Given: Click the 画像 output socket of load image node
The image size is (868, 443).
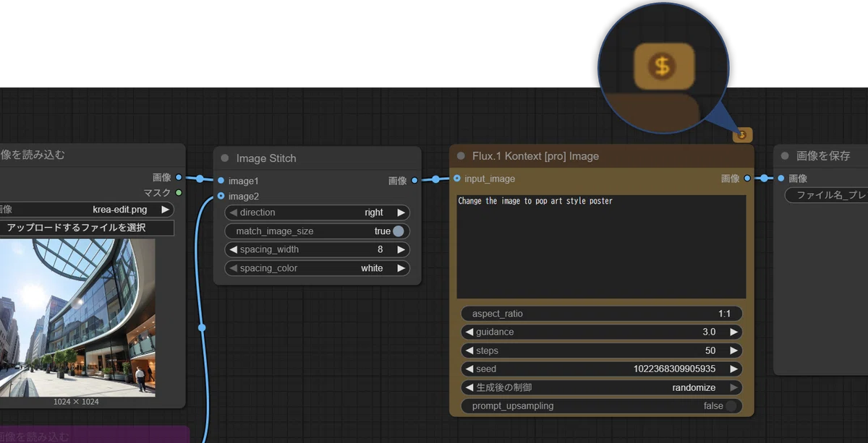Looking at the screenshot, I should 179,177.
